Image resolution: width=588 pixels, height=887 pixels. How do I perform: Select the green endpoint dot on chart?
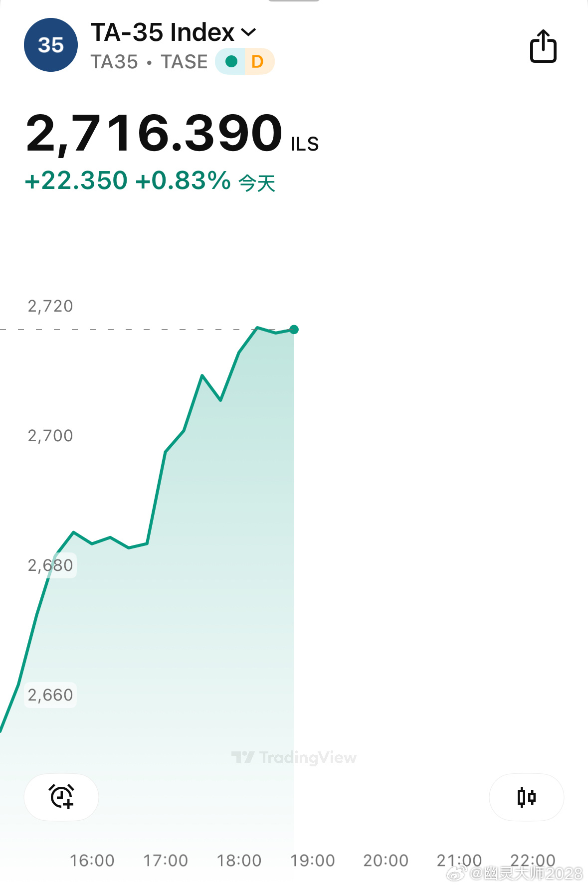click(x=294, y=330)
